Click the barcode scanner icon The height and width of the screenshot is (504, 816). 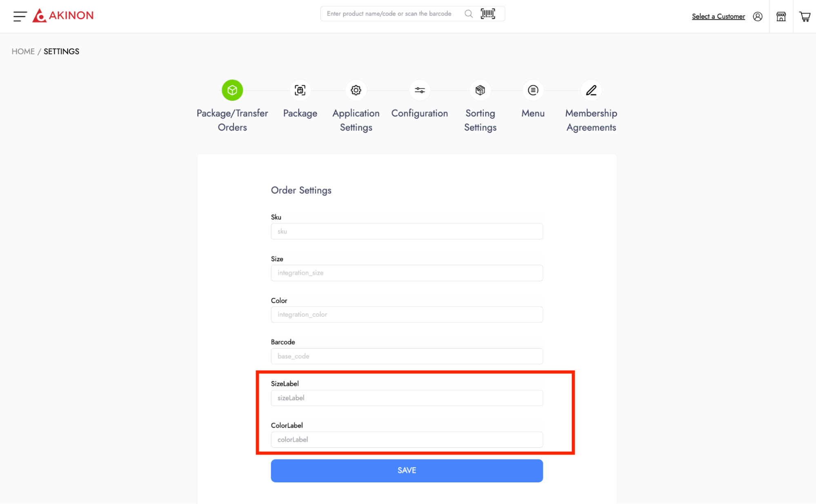pos(488,14)
